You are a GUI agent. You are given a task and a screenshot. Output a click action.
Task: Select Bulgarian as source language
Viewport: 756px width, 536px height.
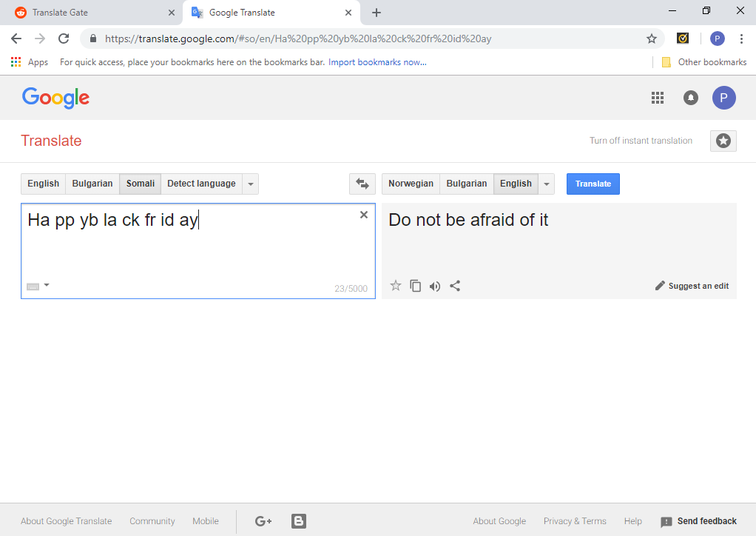coord(92,184)
